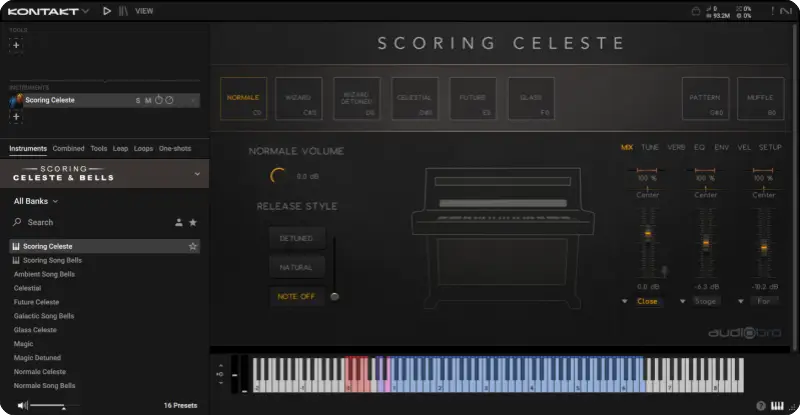This screenshot has width=800, height=415.
Task: Select the WIZARD articulation button
Action: pos(298,99)
